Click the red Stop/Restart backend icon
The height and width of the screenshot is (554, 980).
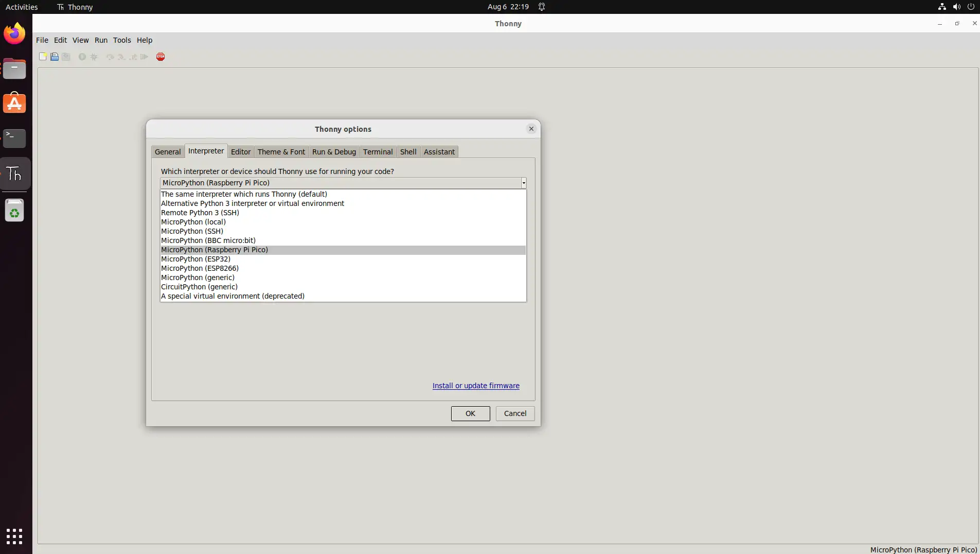coord(161,57)
